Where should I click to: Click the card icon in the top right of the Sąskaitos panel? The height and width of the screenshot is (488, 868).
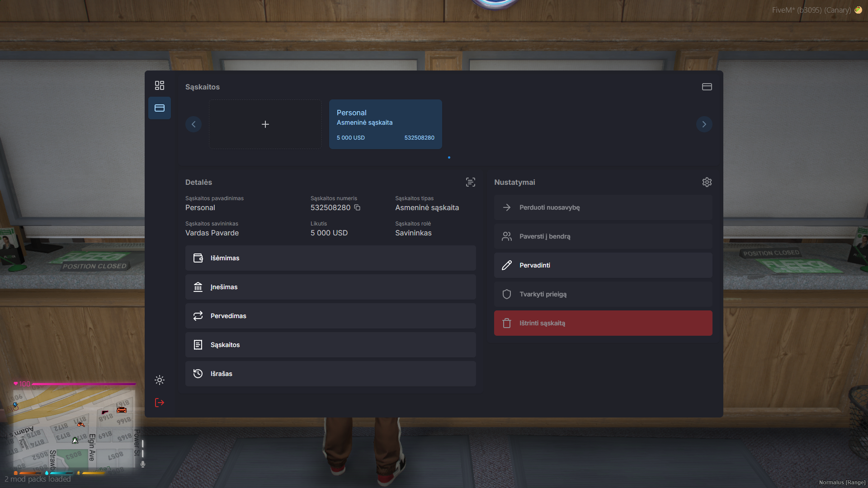pos(707,87)
